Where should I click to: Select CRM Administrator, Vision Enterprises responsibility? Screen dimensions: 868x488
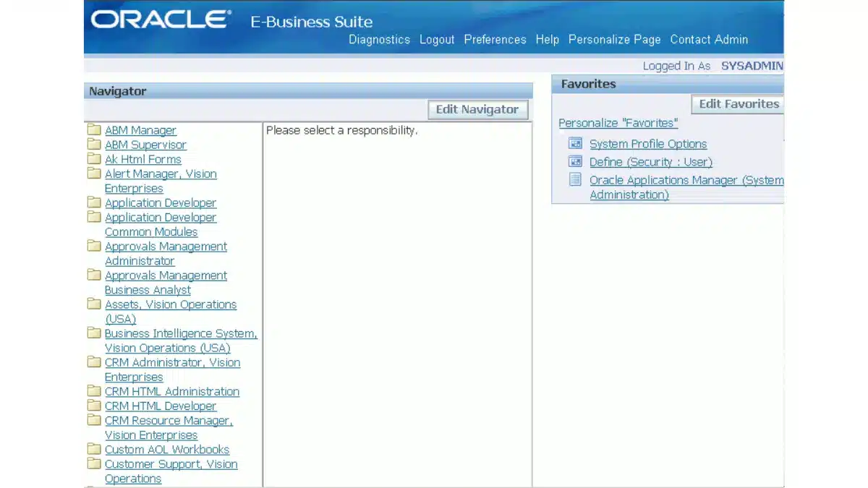tap(172, 369)
